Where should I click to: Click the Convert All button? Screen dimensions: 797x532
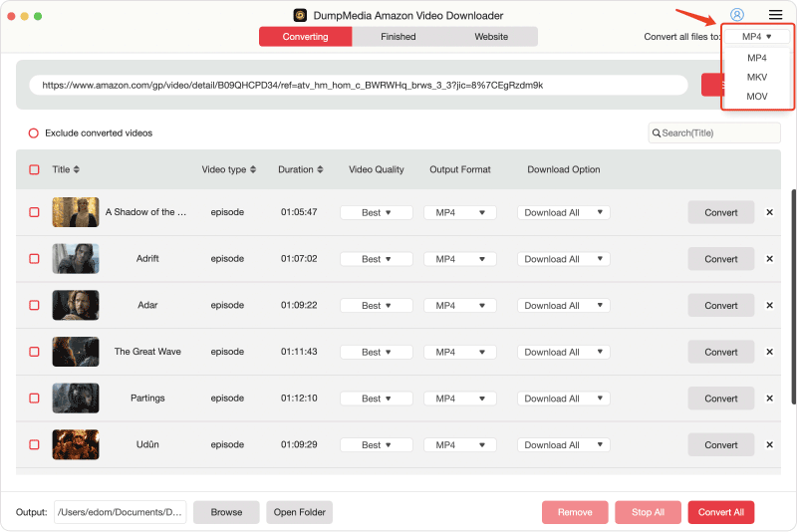[x=720, y=512]
